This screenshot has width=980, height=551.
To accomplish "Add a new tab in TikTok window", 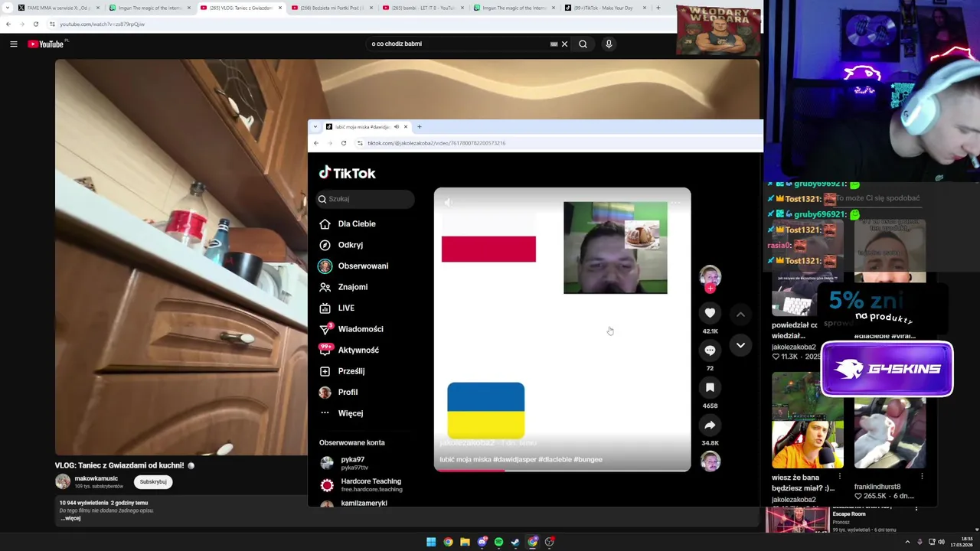I will pyautogui.click(x=419, y=127).
